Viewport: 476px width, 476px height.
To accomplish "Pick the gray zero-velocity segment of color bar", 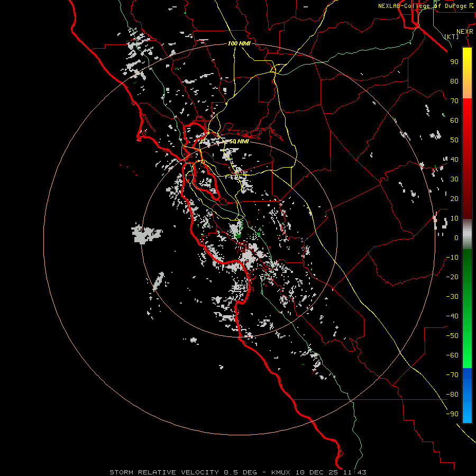I will [467, 234].
